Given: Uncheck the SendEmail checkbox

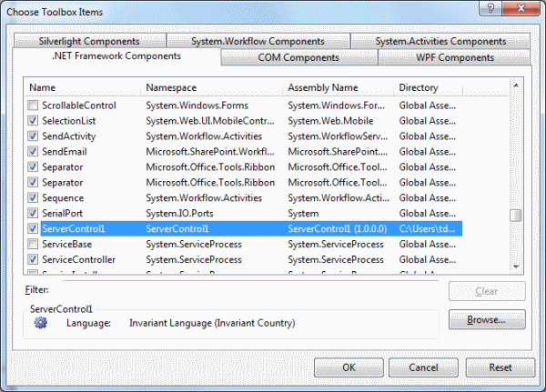Looking at the screenshot, I should (x=33, y=152).
